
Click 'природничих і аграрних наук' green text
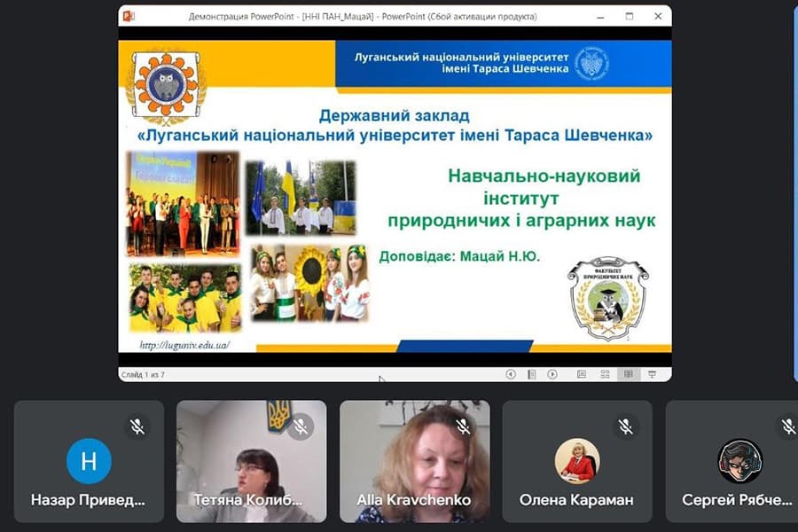(521, 221)
